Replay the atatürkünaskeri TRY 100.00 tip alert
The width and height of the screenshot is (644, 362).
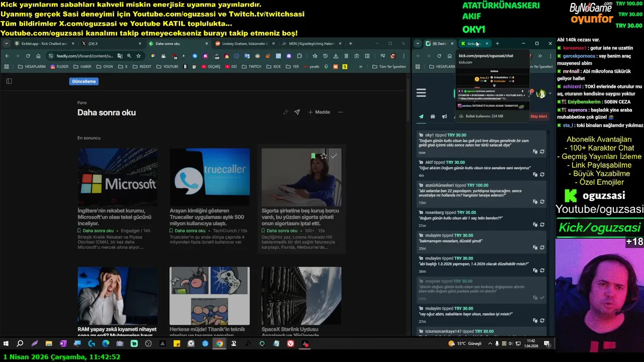click(x=542, y=202)
